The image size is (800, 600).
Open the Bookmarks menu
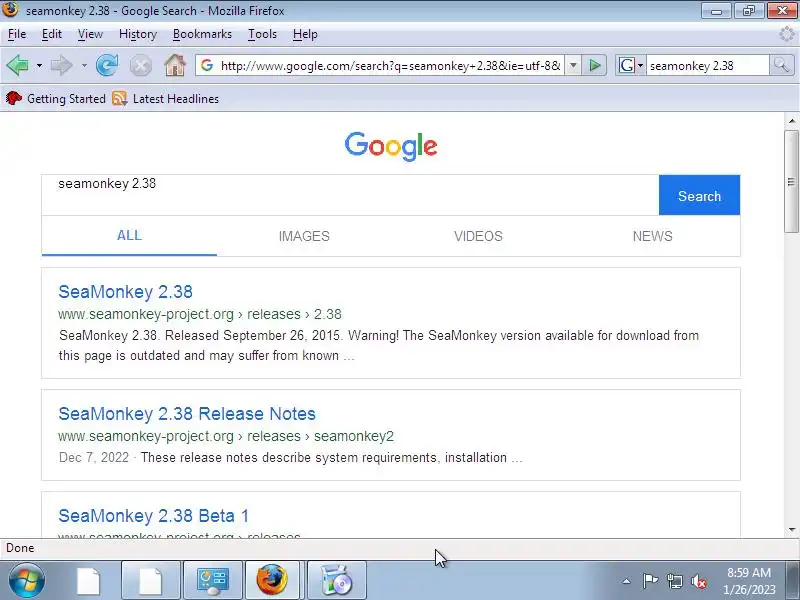coord(202,34)
